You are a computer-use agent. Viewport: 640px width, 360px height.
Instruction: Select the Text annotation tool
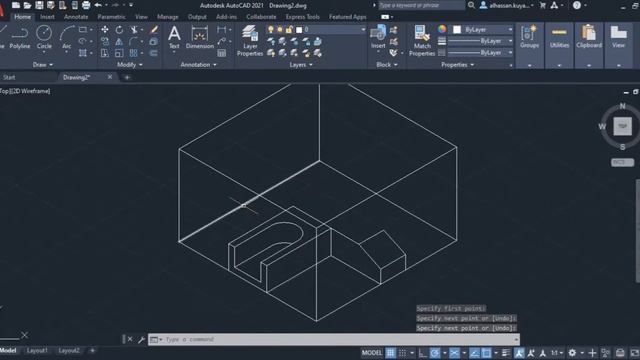pyautogui.click(x=174, y=38)
